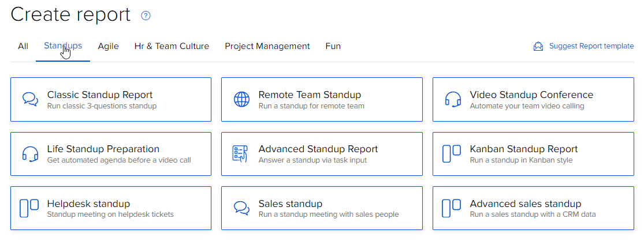The image size is (644, 241).
Task: Select the Remote Team Standup title
Action: point(310,95)
